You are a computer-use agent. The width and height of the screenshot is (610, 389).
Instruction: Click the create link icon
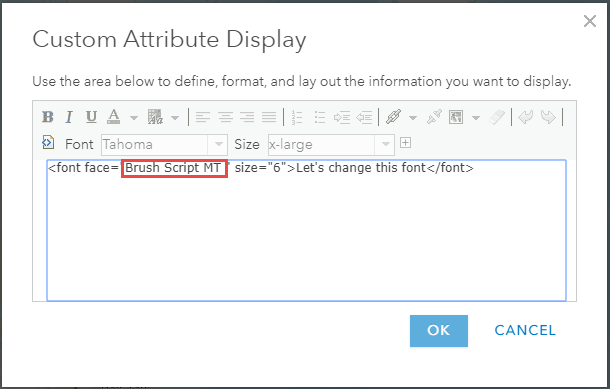(393, 117)
